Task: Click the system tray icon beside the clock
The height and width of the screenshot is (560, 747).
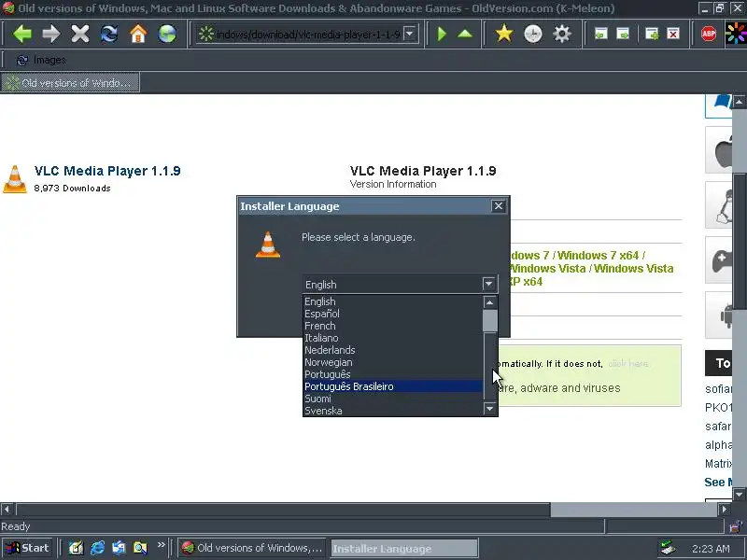Action: [668, 548]
